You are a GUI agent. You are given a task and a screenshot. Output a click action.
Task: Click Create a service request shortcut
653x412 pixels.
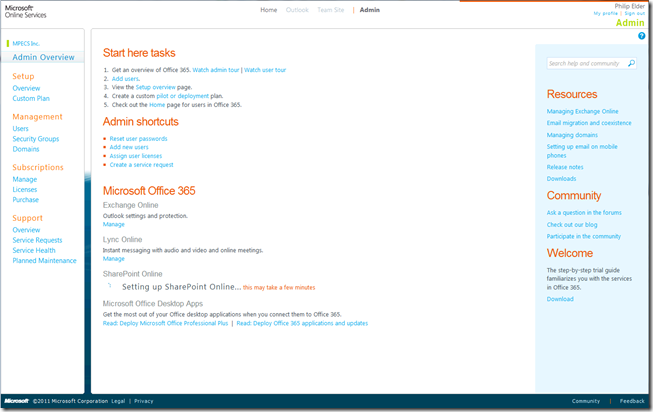click(x=141, y=165)
